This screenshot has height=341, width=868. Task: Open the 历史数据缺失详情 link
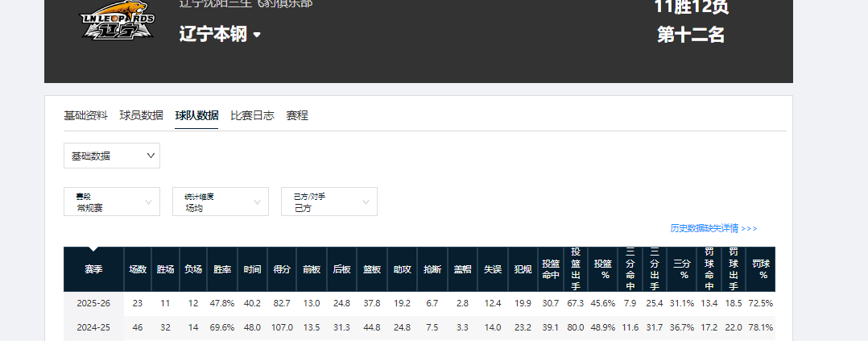point(713,228)
